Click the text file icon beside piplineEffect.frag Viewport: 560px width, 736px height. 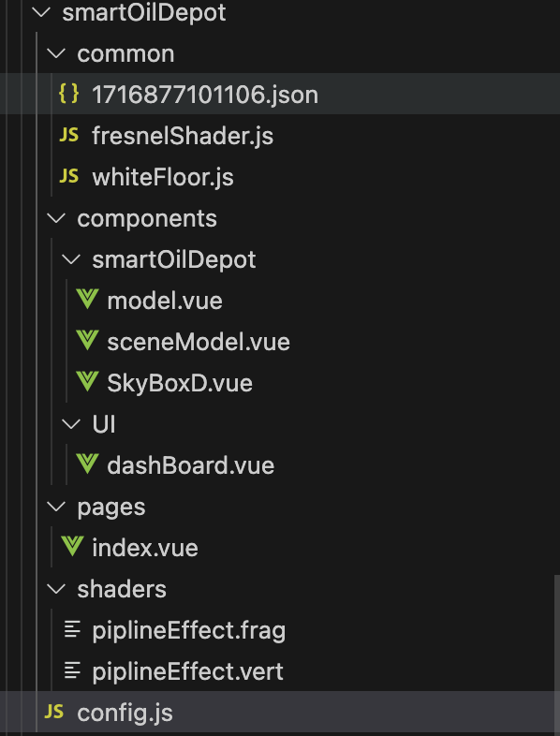(72, 629)
